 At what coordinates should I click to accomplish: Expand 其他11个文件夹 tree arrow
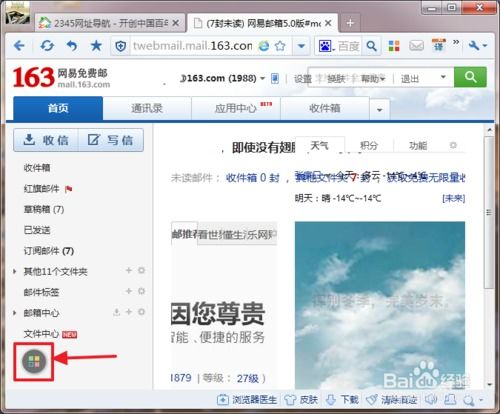(14, 271)
